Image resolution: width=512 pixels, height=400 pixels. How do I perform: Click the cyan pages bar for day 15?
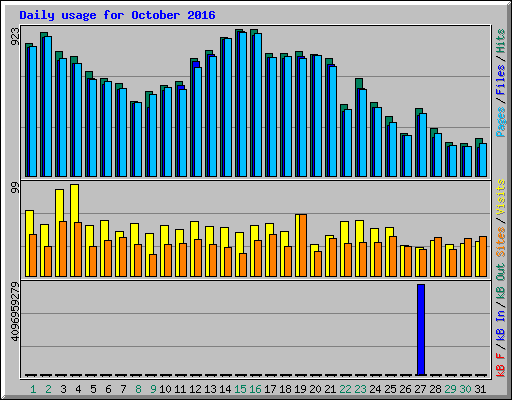click(243, 104)
